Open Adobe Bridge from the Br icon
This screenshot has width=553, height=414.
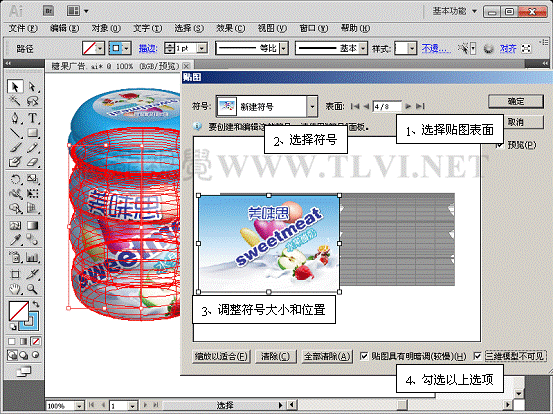pos(48,11)
